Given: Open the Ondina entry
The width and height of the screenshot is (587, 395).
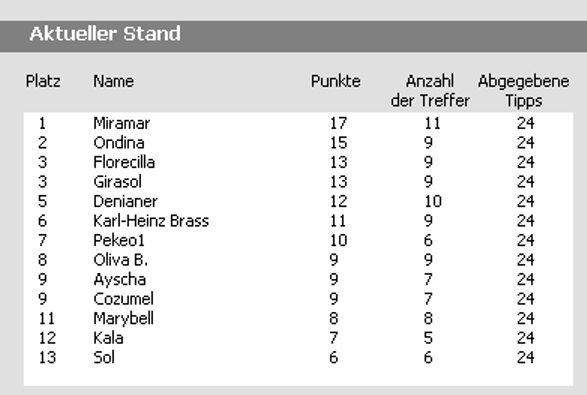Looking at the screenshot, I should coord(119,143).
